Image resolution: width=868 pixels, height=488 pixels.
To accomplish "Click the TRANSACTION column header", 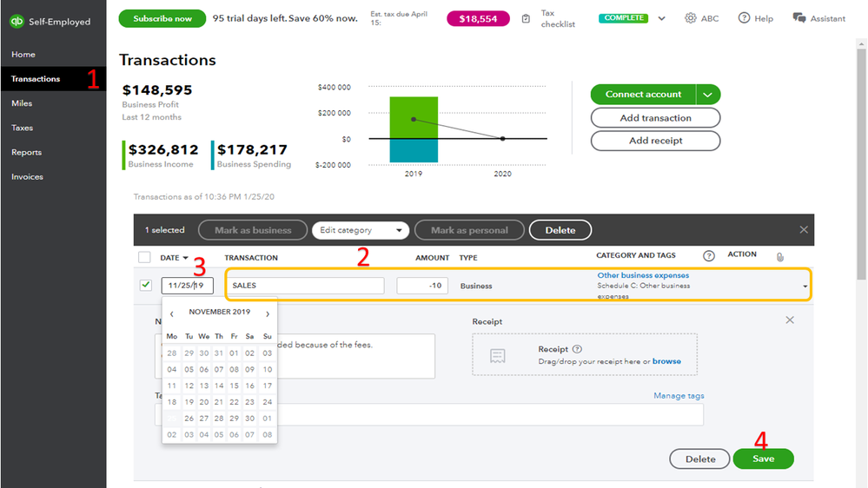I will 251,258.
